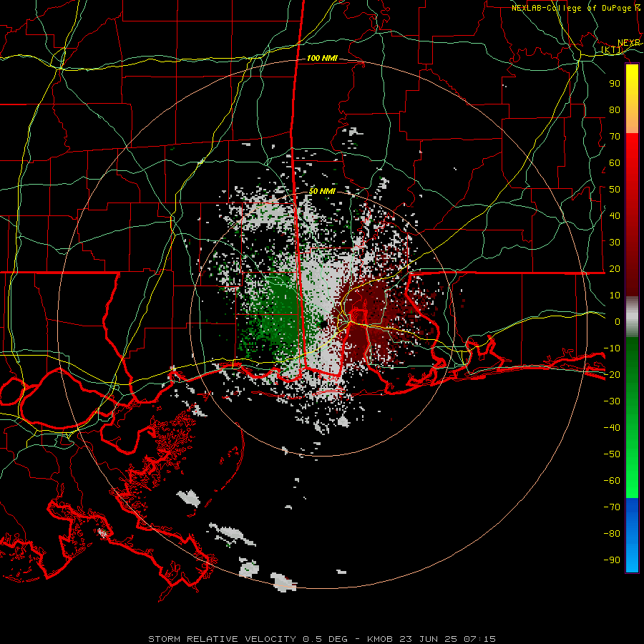
Task: Click the positive 50 scale value
Action: coord(615,190)
